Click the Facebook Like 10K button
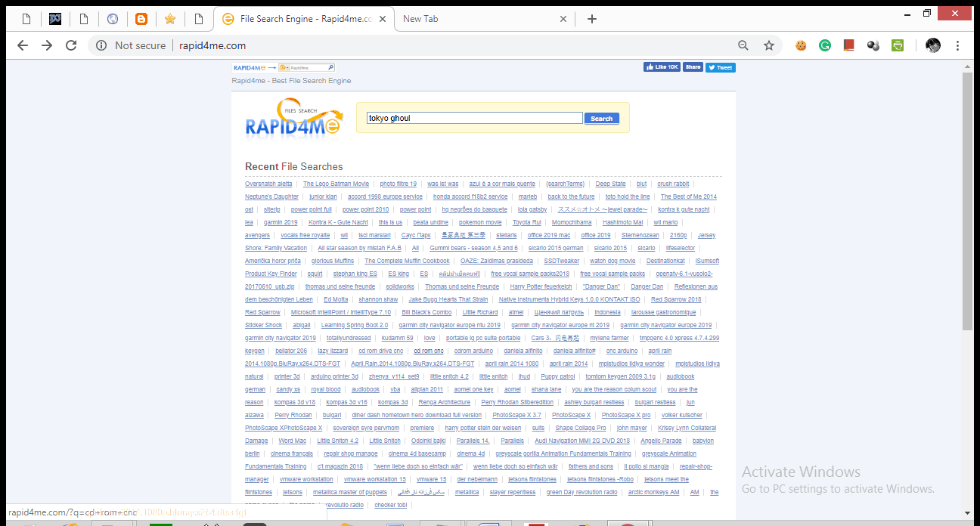Viewport: 980px width, 526px height. (662, 67)
